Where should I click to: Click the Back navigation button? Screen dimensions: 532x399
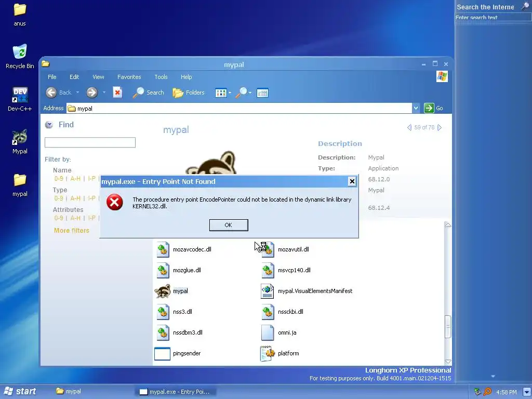coord(59,92)
